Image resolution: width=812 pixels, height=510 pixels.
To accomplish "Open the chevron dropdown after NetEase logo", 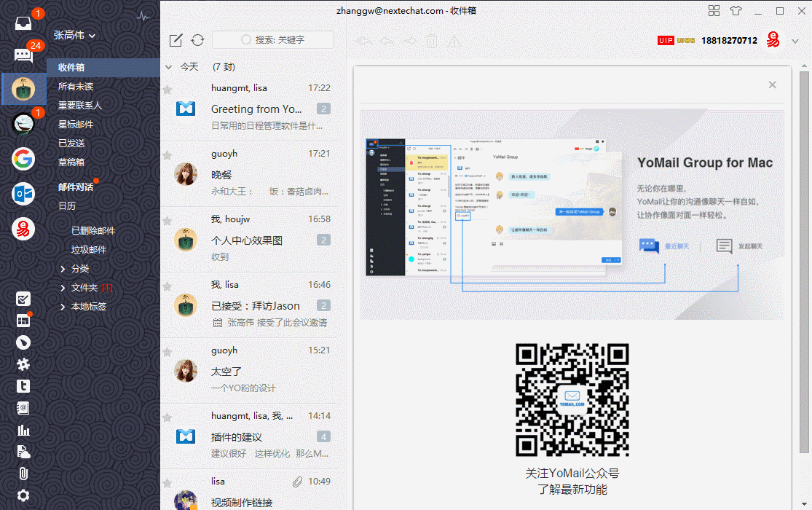I will point(795,41).
